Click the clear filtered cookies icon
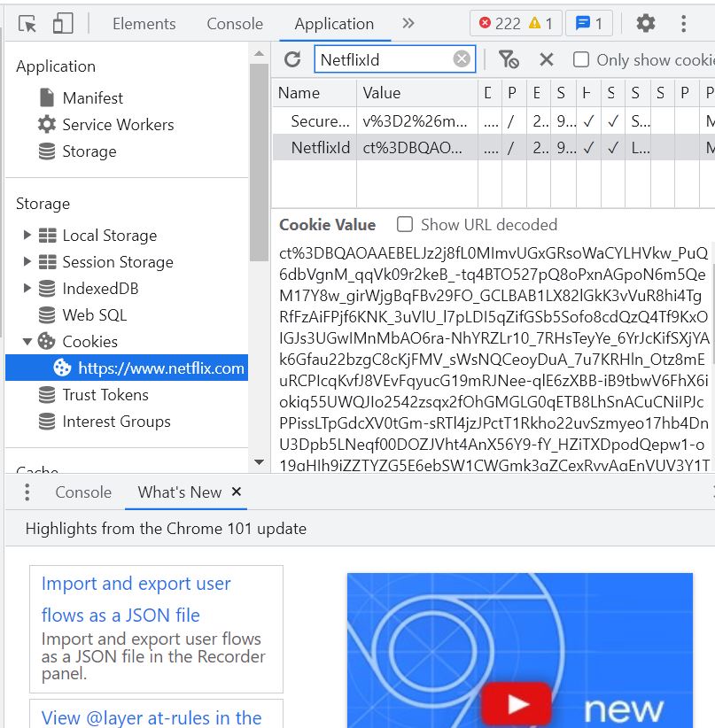The height and width of the screenshot is (728, 715). click(508, 59)
